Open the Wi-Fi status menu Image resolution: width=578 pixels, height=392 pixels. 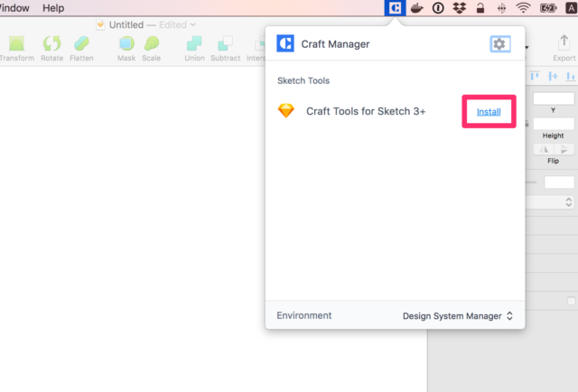[523, 8]
